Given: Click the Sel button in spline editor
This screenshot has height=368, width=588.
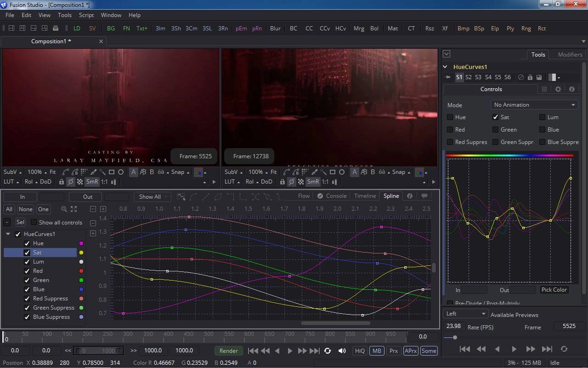Looking at the screenshot, I should pyautogui.click(x=20, y=222).
